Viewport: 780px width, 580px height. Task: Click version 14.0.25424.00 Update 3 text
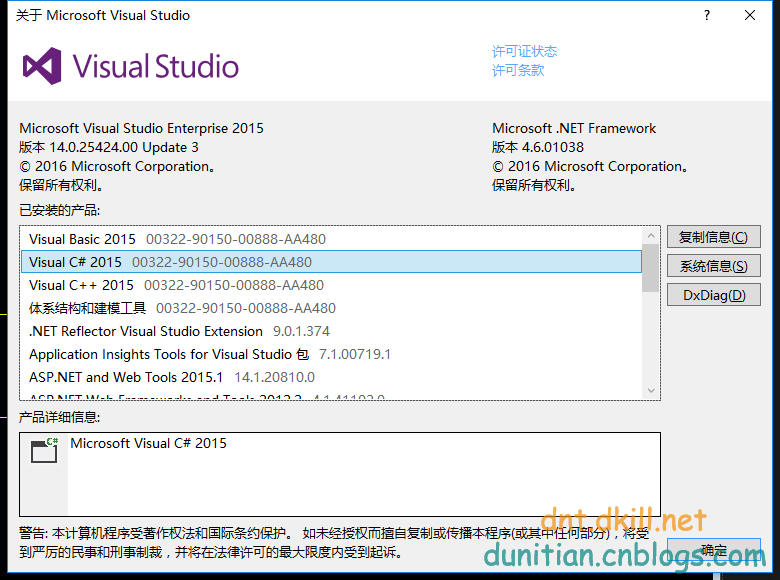point(108,147)
